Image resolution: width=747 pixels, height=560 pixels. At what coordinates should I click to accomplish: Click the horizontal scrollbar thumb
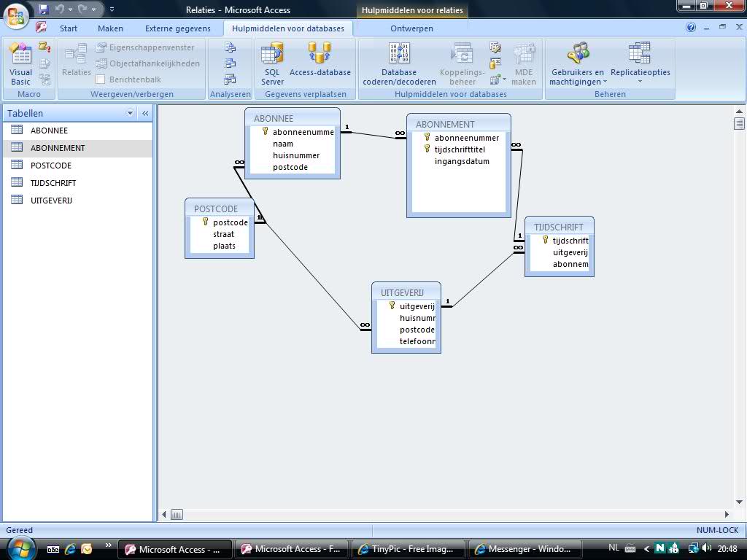pos(177,514)
